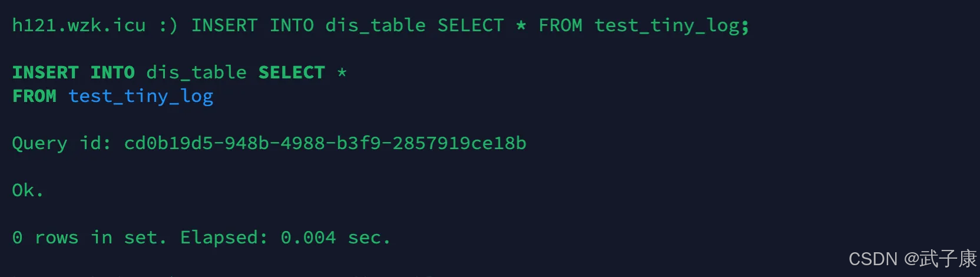Click the h121.wzk.icu hostname in the prompt
980x277 pixels.
(79, 25)
